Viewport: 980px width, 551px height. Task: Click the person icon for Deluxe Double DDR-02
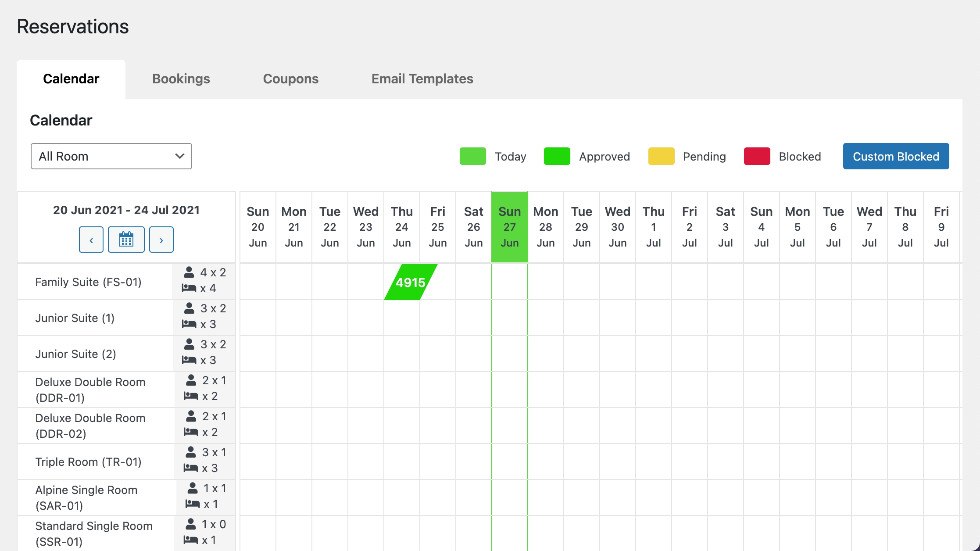pos(191,416)
